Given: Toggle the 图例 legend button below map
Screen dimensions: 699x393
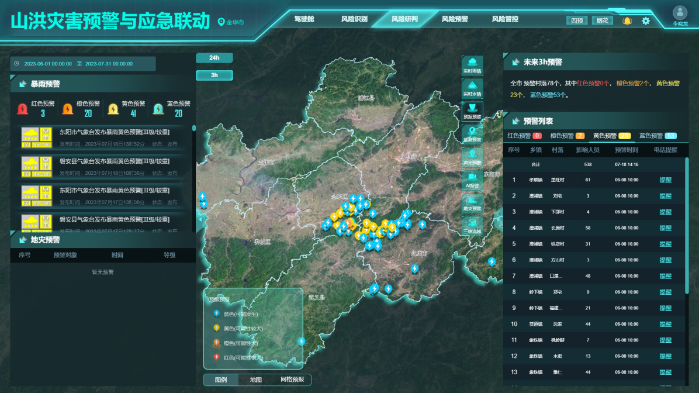Looking at the screenshot, I should click(221, 380).
